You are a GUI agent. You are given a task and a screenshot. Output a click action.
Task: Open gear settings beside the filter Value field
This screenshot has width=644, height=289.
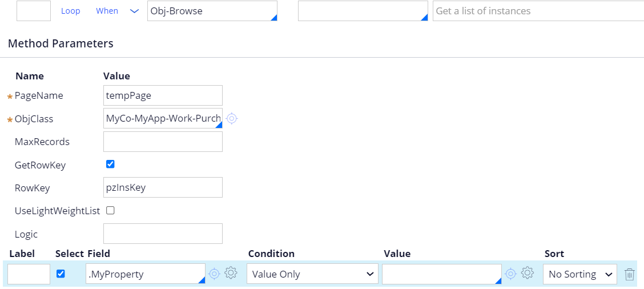point(528,273)
